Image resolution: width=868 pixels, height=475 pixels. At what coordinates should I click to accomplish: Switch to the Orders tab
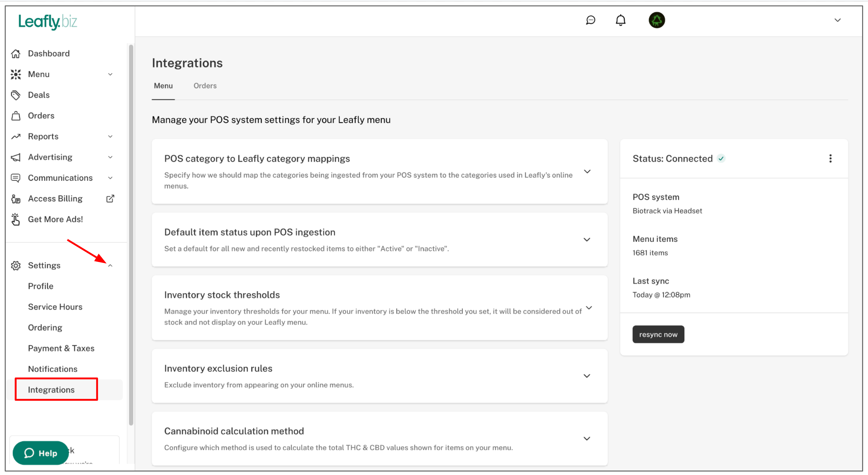pos(205,86)
